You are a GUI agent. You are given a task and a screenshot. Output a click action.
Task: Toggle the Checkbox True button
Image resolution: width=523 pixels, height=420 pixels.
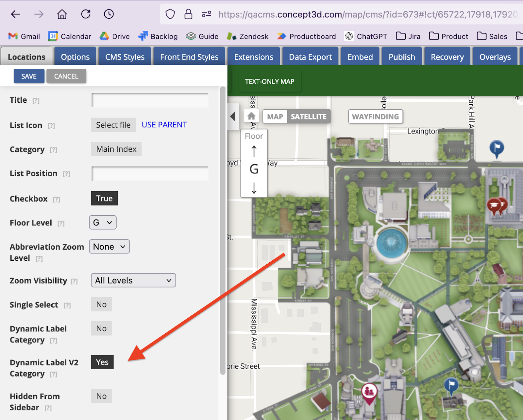pos(104,199)
